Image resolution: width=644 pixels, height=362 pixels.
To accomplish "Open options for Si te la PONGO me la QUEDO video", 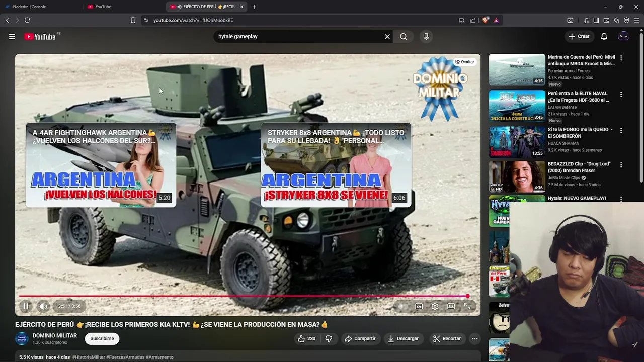I will pos(621,130).
